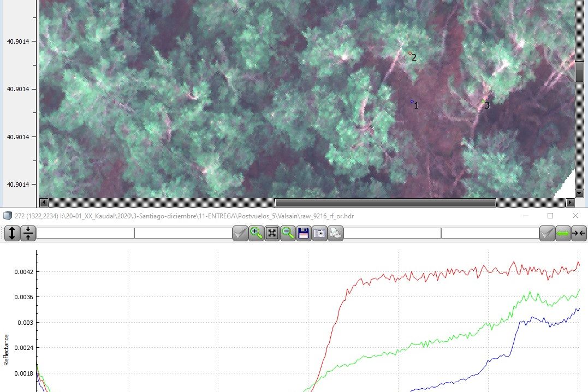Zoom in on the spectral plot
The height and width of the screenshot is (392, 588).
256,234
